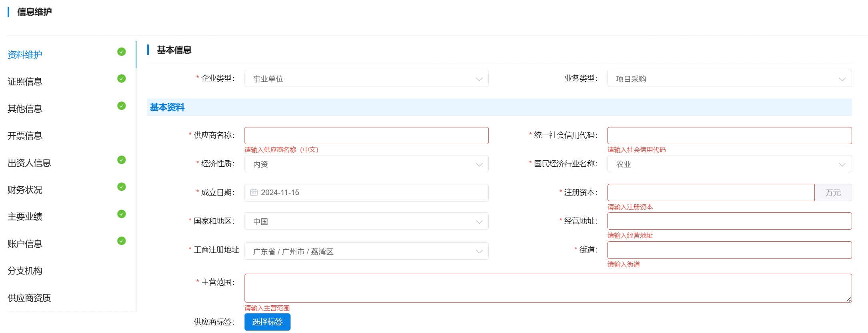Open the 资料维护 sidebar section
This screenshot has width=868, height=333.
tap(25, 54)
